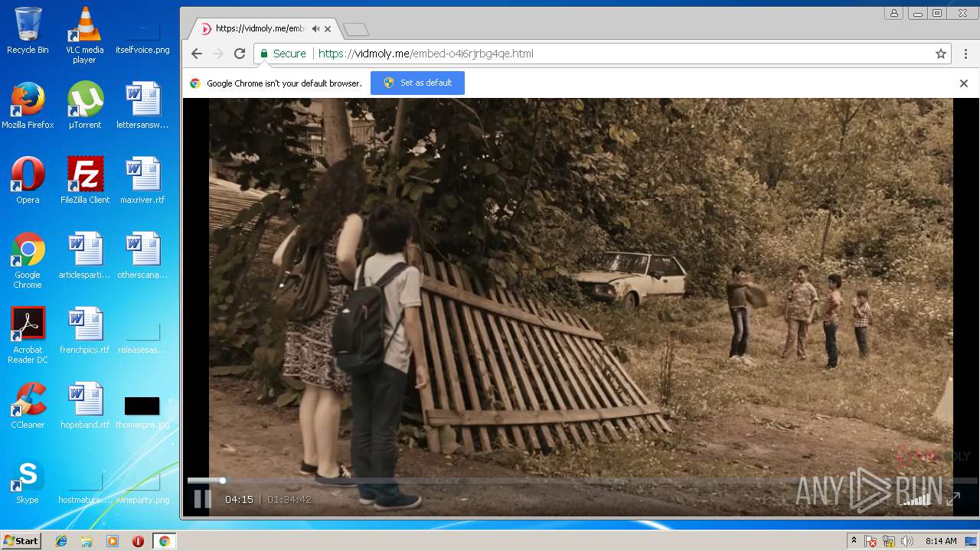Image resolution: width=980 pixels, height=551 pixels.
Task: Open the Windows Start menu
Action: [21, 541]
